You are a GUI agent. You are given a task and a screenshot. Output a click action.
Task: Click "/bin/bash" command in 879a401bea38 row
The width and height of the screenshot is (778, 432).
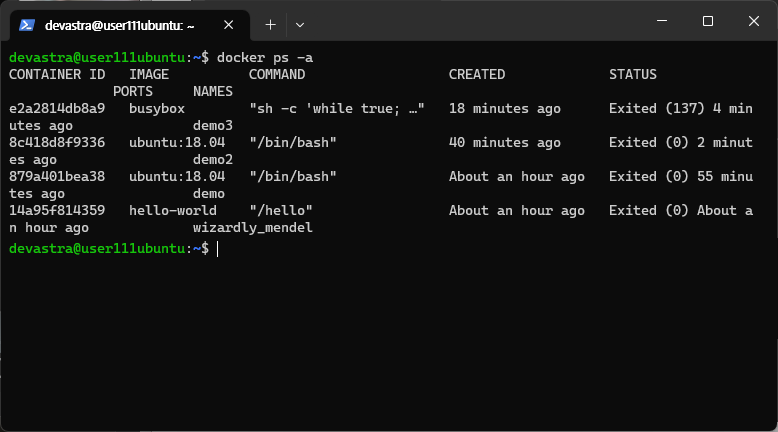(x=293, y=176)
